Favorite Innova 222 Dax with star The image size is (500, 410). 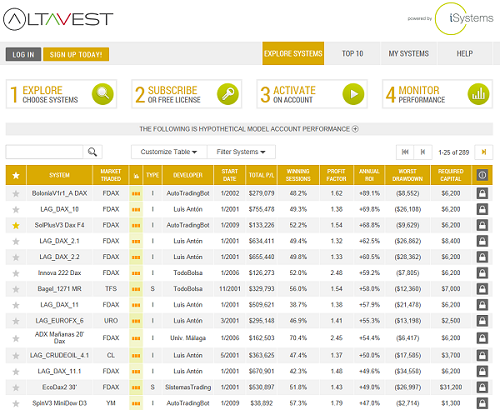pyautogui.click(x=16, y=273)
